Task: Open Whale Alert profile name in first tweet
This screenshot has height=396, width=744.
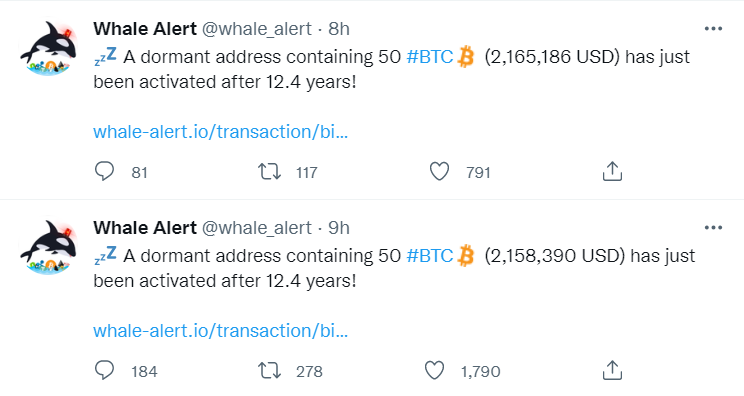Action: pos(145,29)
